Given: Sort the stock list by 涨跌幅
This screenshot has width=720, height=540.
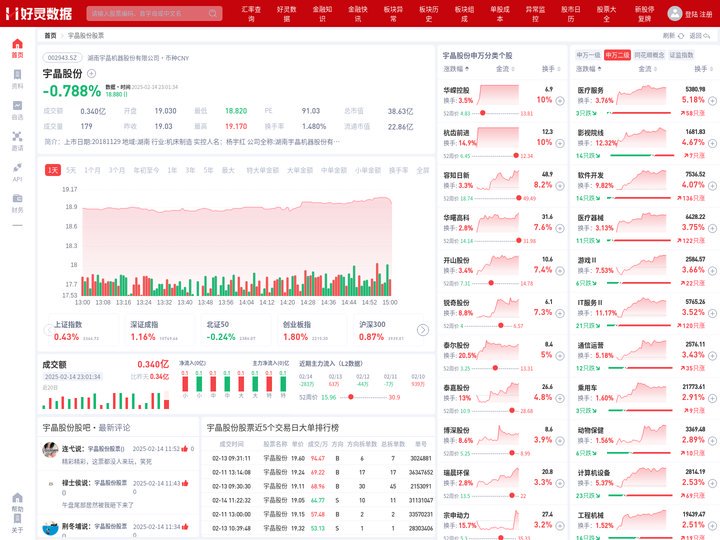Looking at the screenshot, I should click(456, 69).
